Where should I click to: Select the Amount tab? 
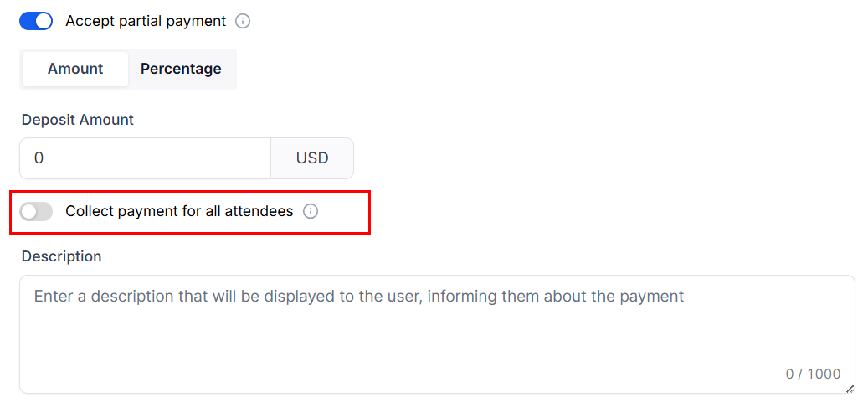(75, 69)
